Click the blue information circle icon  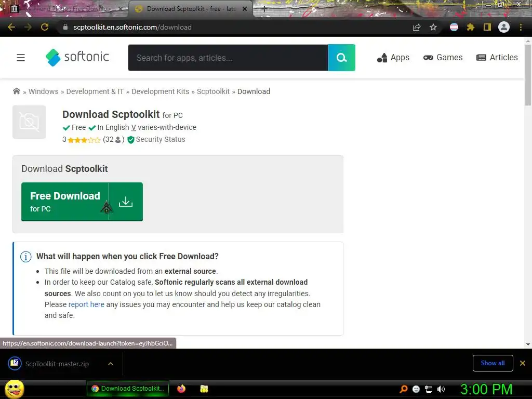tap(26, 257)
